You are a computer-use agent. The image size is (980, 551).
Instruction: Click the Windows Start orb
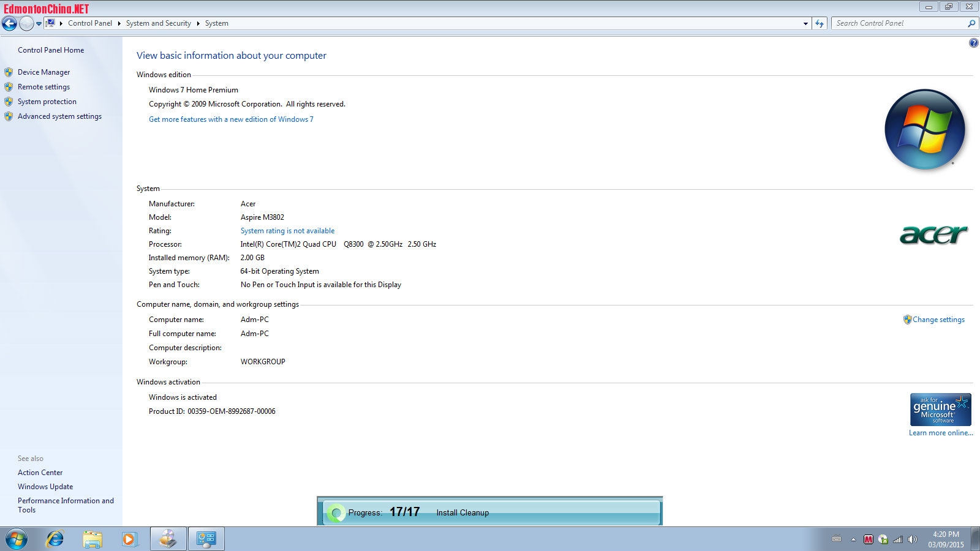(x=17, y=539)
